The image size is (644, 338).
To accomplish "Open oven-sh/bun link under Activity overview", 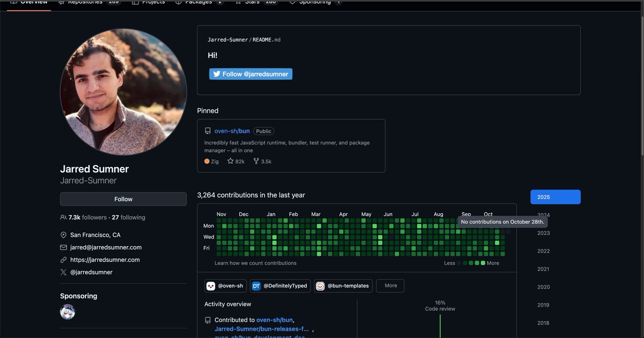I will [274, 320].
